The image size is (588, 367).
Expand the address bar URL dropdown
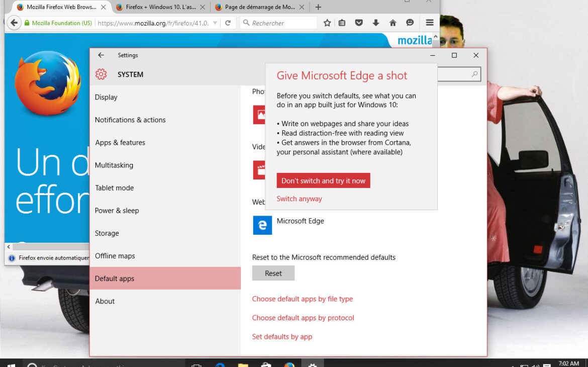[x=216, y=23]
